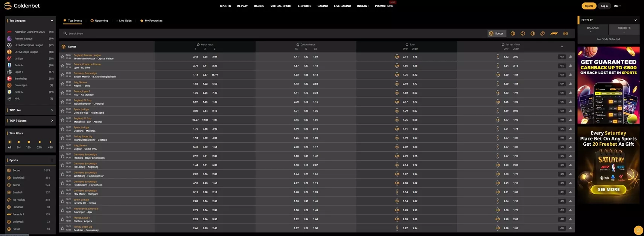644x236 pixels.
Task: Open Soccer in Sports sidebar list
Action: [x=30, y=171]
